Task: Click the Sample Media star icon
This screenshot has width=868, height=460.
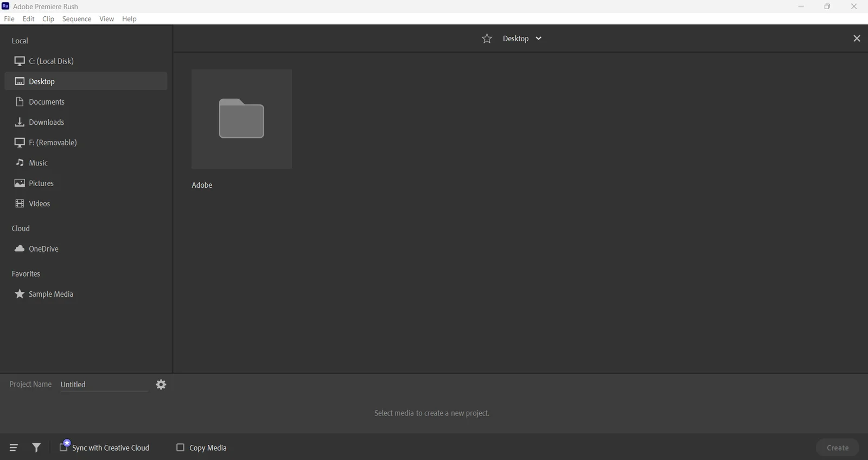Action: point(20,294)
